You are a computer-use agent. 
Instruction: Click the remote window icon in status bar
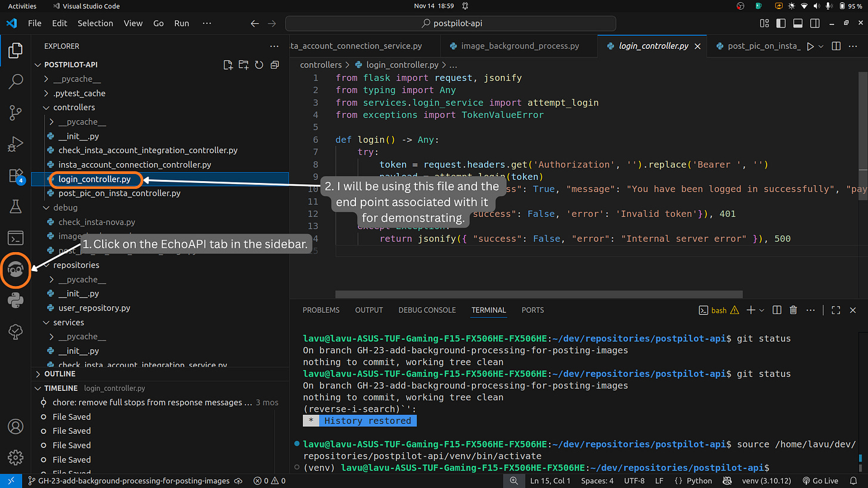(x=11, y=481)
